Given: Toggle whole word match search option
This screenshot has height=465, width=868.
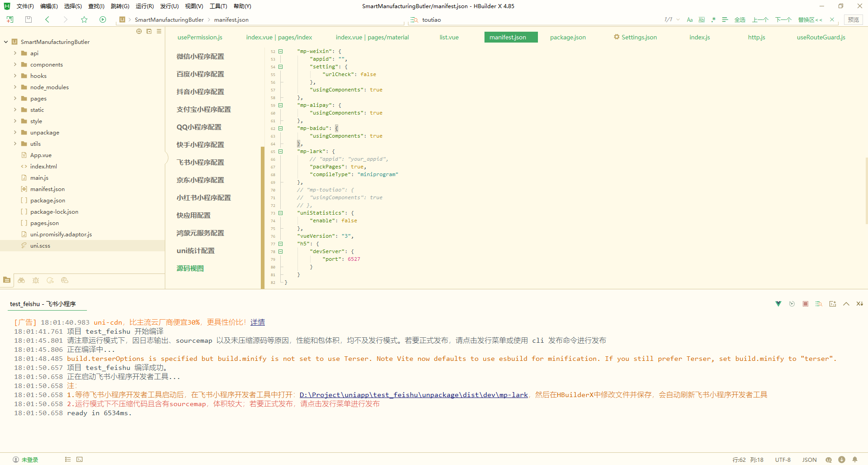Looking at the screenshot, I should pyautogui.click(x=701, y=19).
